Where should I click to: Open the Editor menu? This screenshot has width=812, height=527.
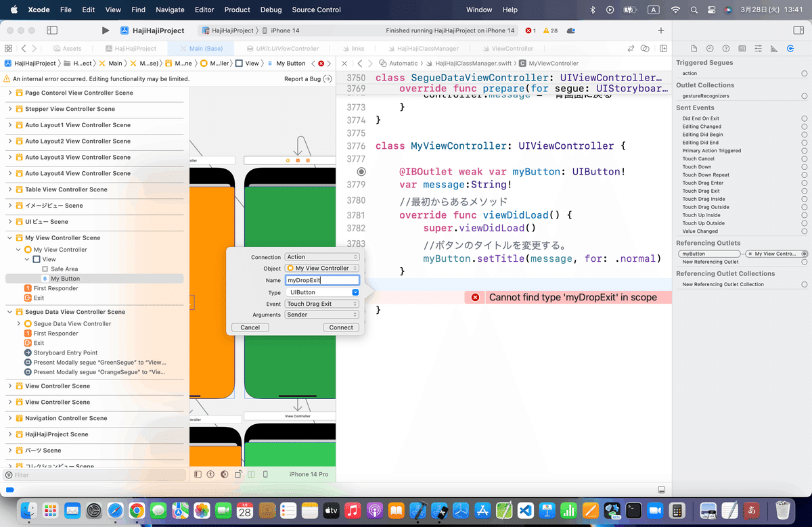click(x=204, y=9)
